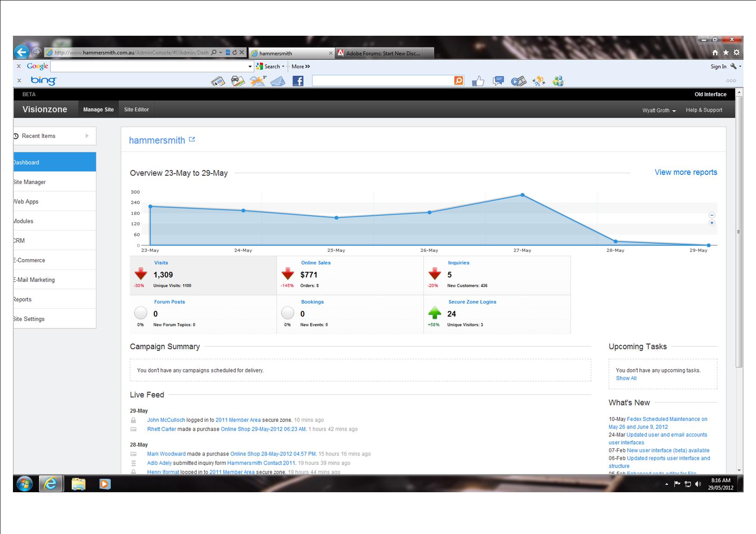Open the Bing toolbar news icon
Screen dimensions: 756x534
point(218,81)
